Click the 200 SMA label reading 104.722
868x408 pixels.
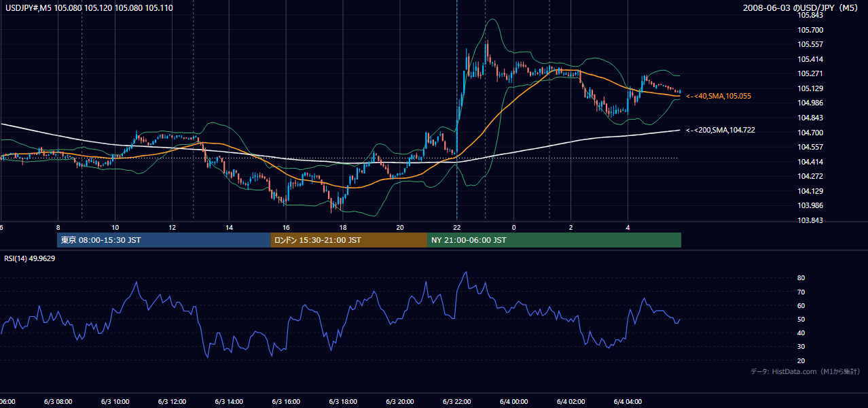coord(721,130)
